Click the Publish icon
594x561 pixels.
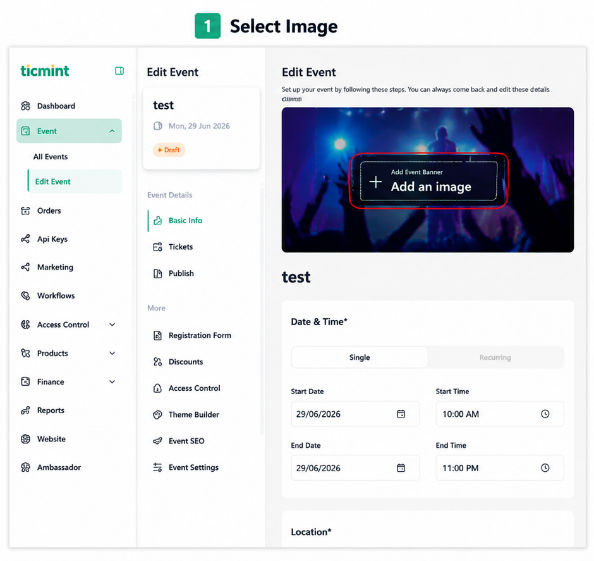(x=158, y=273)
